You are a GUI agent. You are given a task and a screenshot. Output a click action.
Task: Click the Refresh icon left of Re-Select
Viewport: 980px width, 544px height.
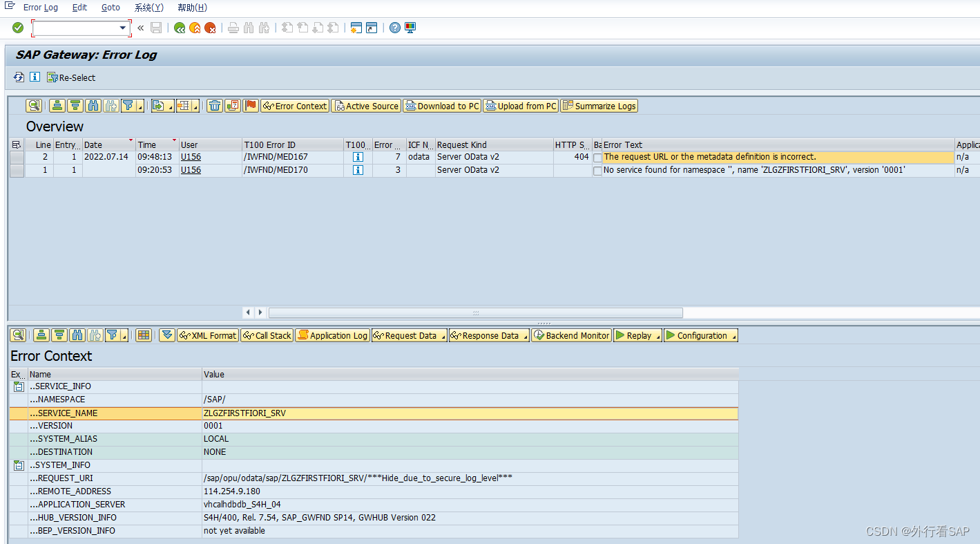[x=19, y=77]
